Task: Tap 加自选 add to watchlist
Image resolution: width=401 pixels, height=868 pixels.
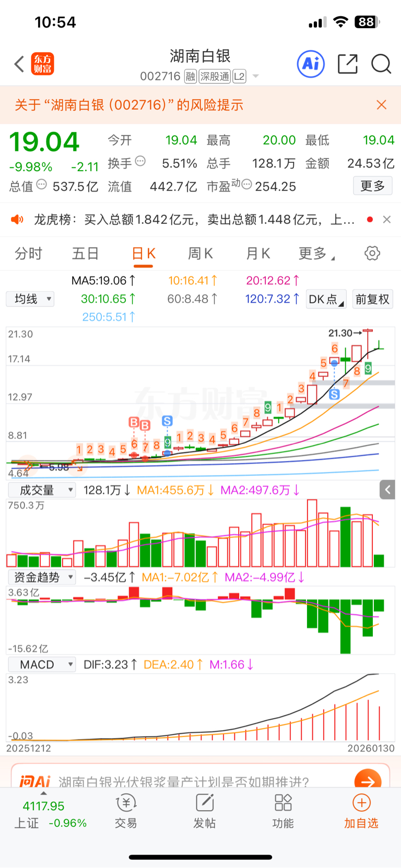Action: click(361, 811)
